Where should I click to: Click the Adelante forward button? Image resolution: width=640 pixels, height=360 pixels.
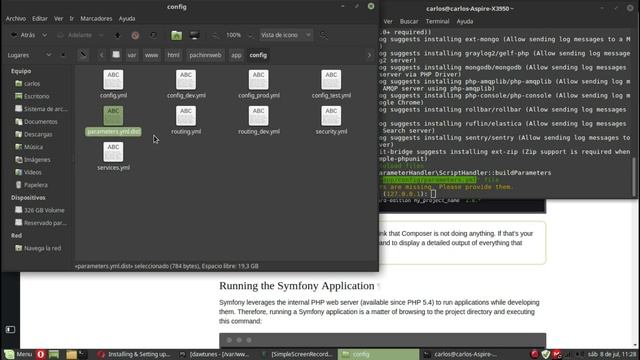[75, 35]
